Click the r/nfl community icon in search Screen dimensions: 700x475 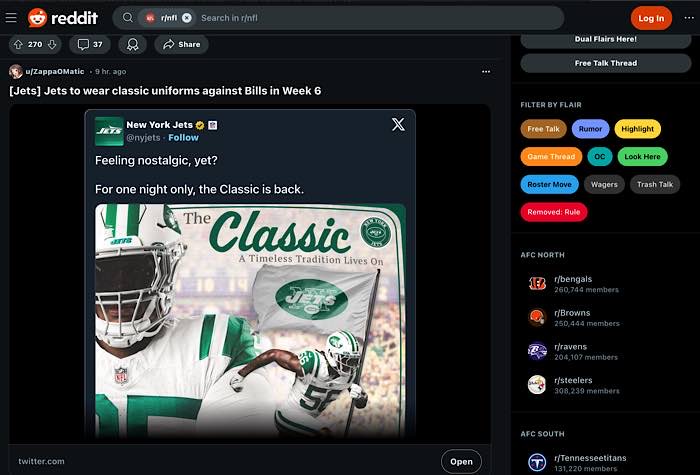coord(150,18)
